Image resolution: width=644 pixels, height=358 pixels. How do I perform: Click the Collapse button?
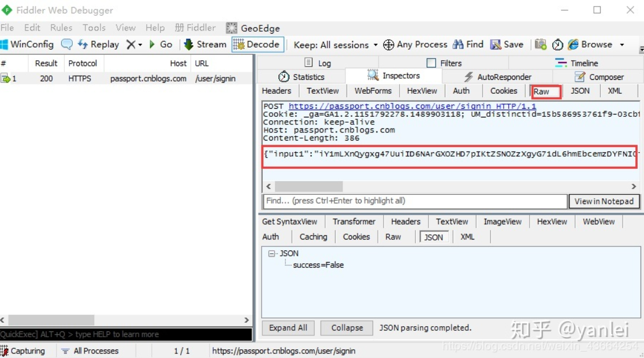(x=347, y=328)
